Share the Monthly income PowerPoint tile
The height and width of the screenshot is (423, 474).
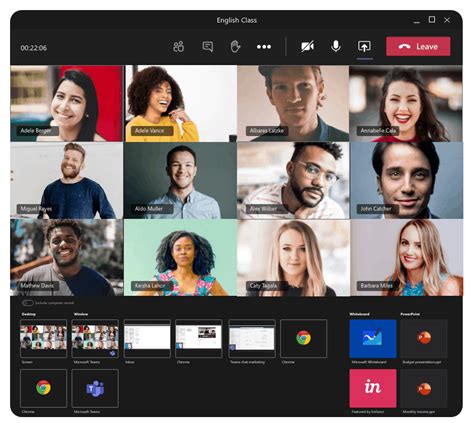click(x=424, y=388)
